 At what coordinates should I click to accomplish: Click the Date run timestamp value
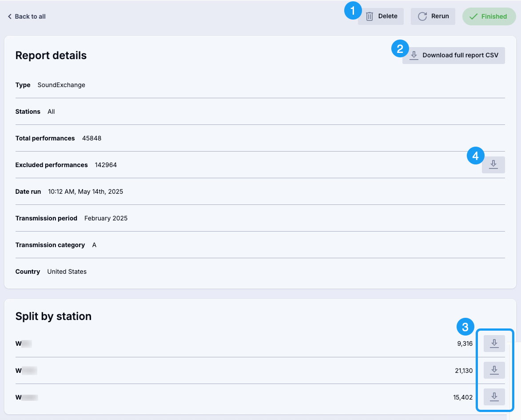click(85, 192)
